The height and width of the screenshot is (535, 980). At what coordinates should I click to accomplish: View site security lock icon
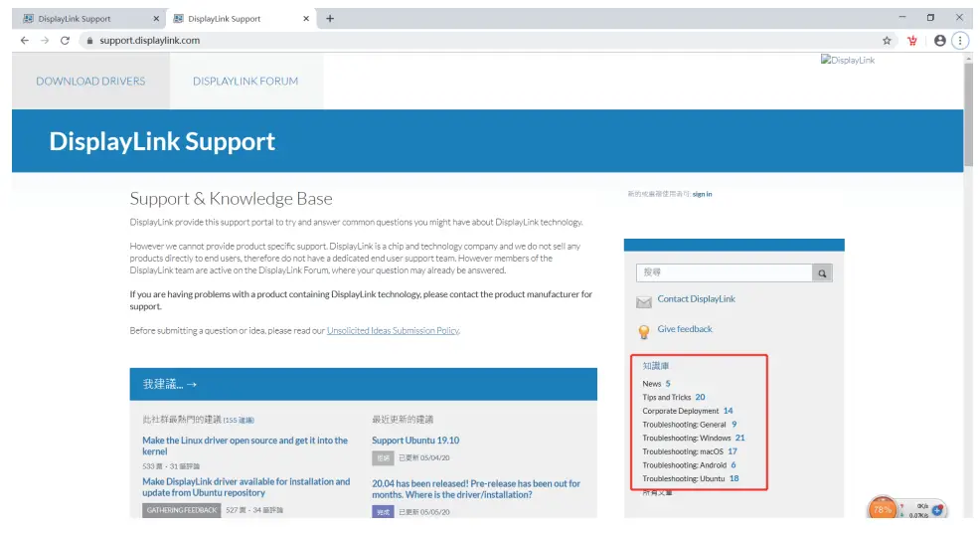click(90, 41)
